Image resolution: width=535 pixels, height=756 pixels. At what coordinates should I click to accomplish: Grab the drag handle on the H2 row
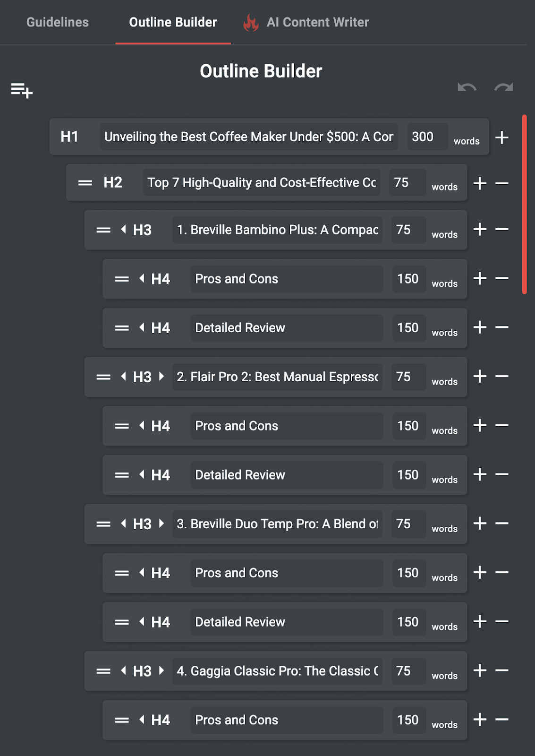point(85,183)
